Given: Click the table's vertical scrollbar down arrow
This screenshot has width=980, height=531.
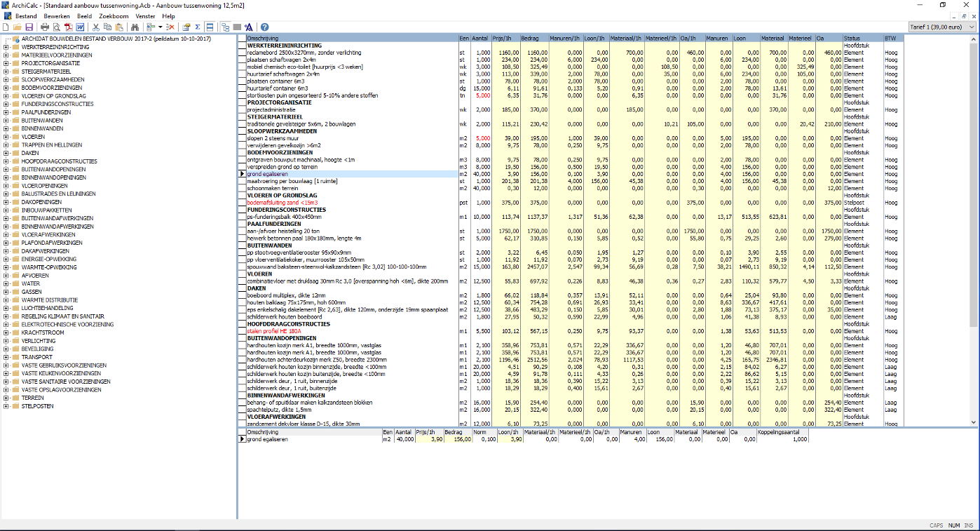Looking at the screenshot, I should click(974, 422).
